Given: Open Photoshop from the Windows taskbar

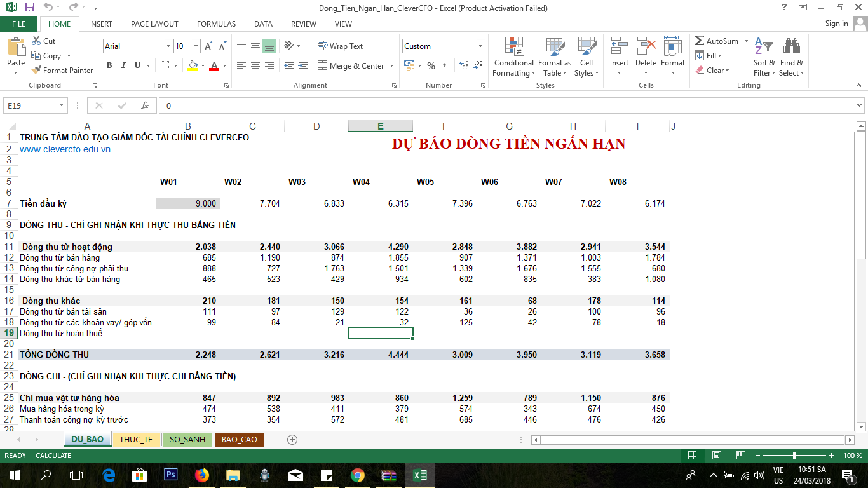Looking at the screenshot, I should pos(170,475).
